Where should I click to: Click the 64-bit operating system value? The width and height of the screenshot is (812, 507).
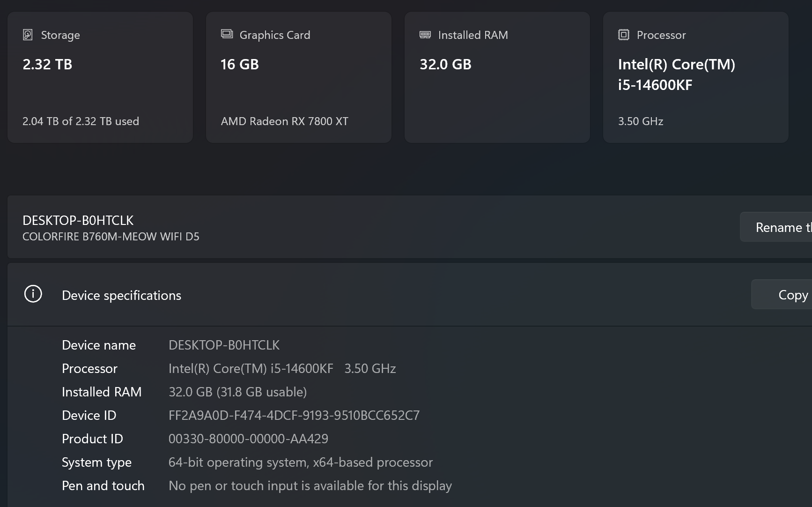(x=300, y=462)
